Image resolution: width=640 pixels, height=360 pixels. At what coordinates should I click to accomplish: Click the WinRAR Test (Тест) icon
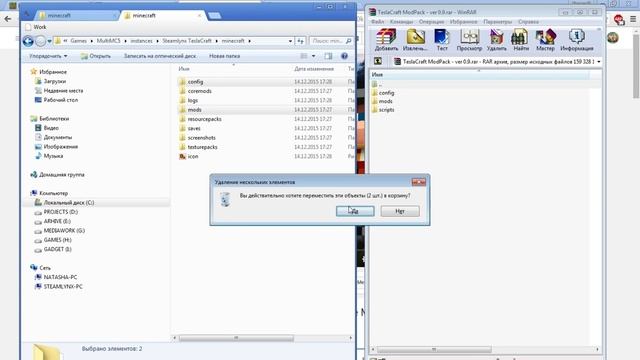coord(442,40)
